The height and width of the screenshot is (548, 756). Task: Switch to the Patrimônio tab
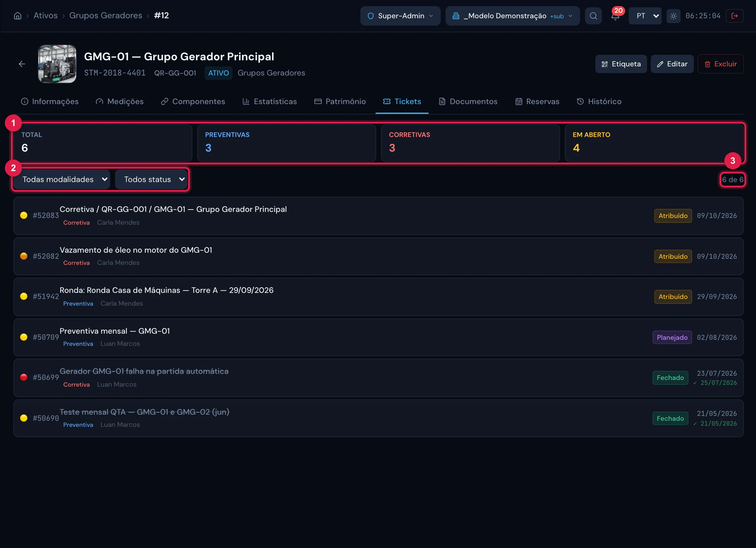click(340, 101)
